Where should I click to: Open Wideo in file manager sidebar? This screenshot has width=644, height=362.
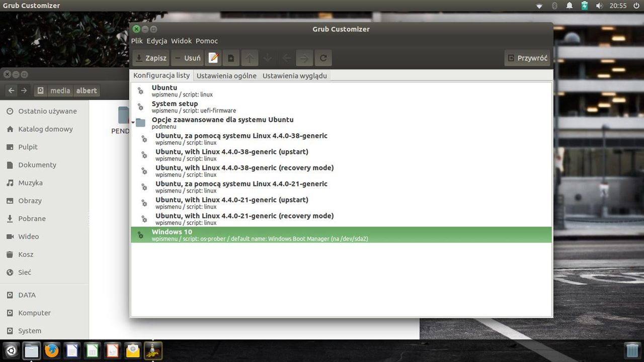[44, 236]
